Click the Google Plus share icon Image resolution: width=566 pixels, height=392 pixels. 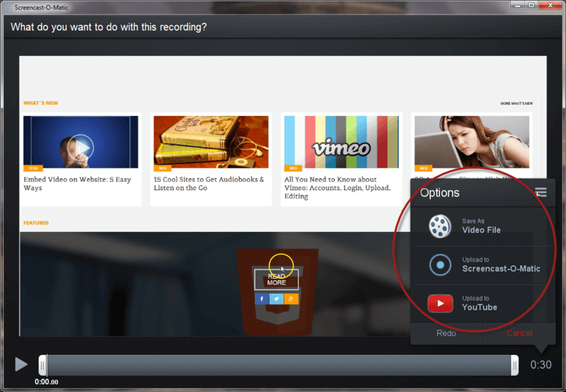tap(291, 299)
